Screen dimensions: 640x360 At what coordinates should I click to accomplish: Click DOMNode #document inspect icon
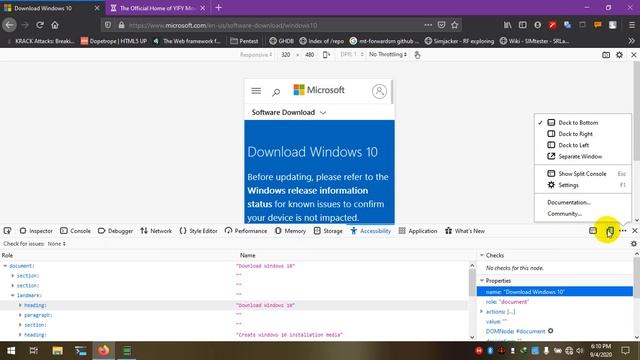click(x=551, y=331)
